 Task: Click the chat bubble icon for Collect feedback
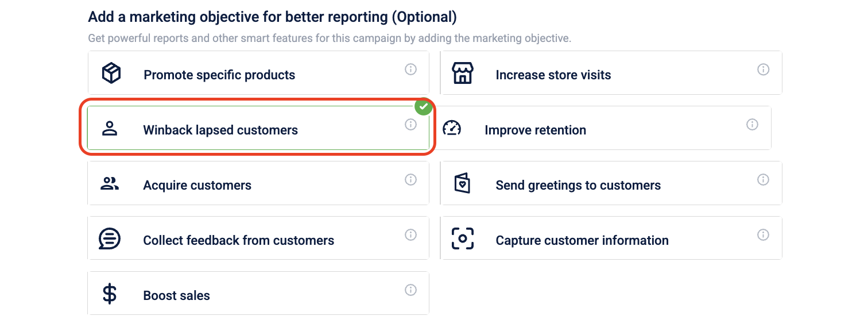pos(110,238)
